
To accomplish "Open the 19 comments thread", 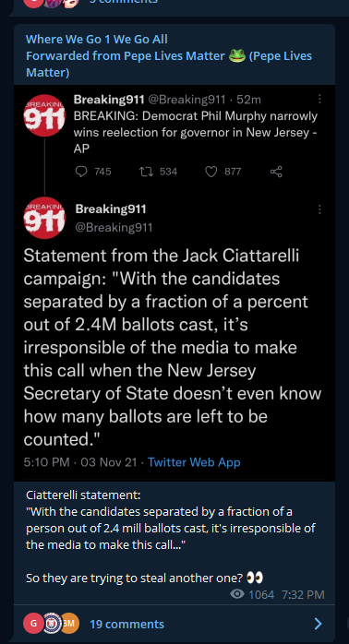I will coord(126,624).
